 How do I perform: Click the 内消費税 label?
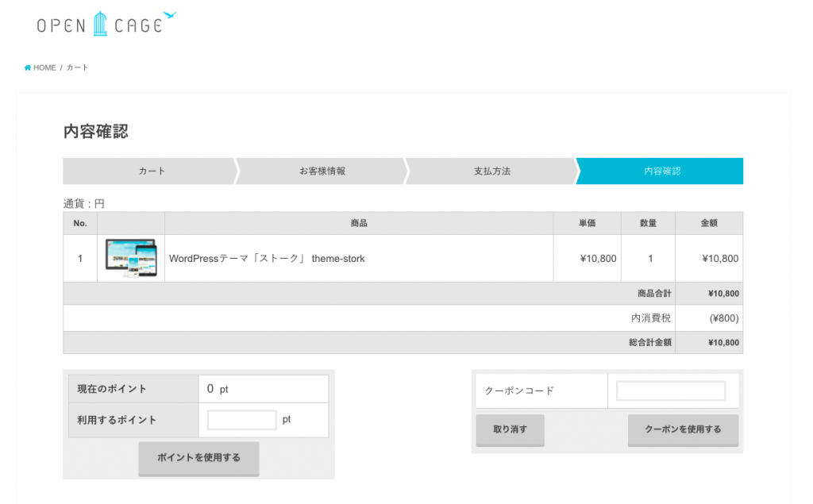(651, 318)
